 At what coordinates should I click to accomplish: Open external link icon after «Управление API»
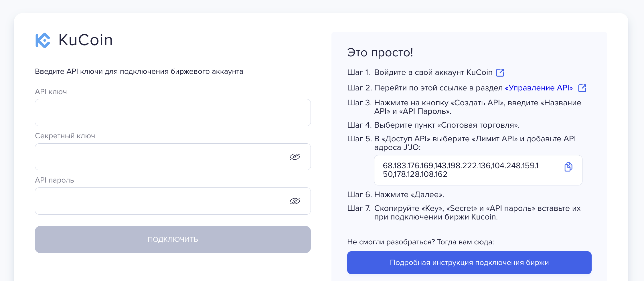tap(582, 88)
